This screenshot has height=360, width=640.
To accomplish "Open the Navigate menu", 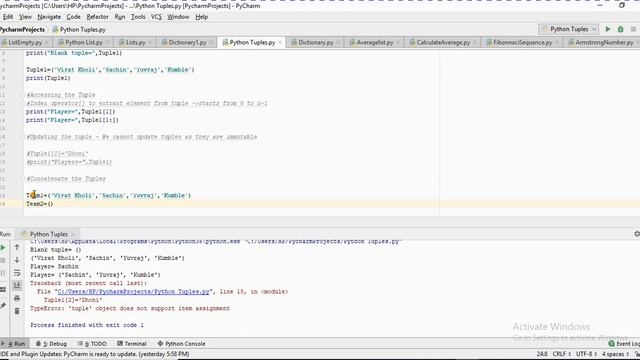I will coord(49,17).
